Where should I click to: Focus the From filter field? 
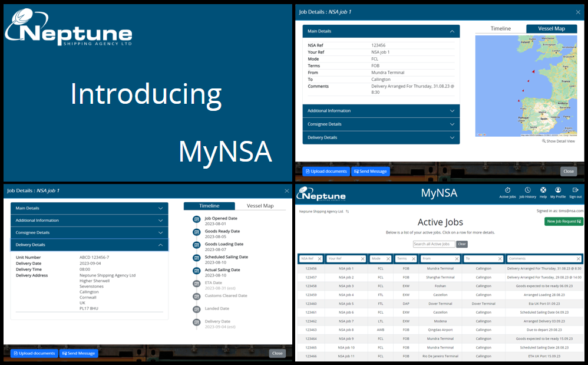point(440,259)
